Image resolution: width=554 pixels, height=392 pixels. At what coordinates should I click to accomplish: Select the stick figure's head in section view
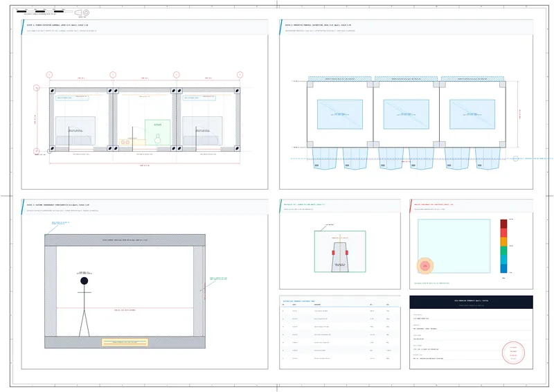[x=84, y=280]
